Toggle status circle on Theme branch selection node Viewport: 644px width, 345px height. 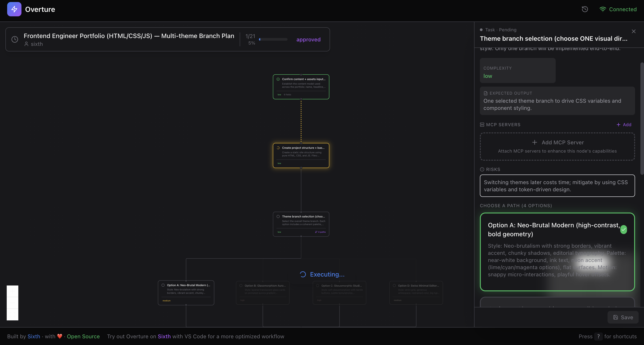point(278,216)
